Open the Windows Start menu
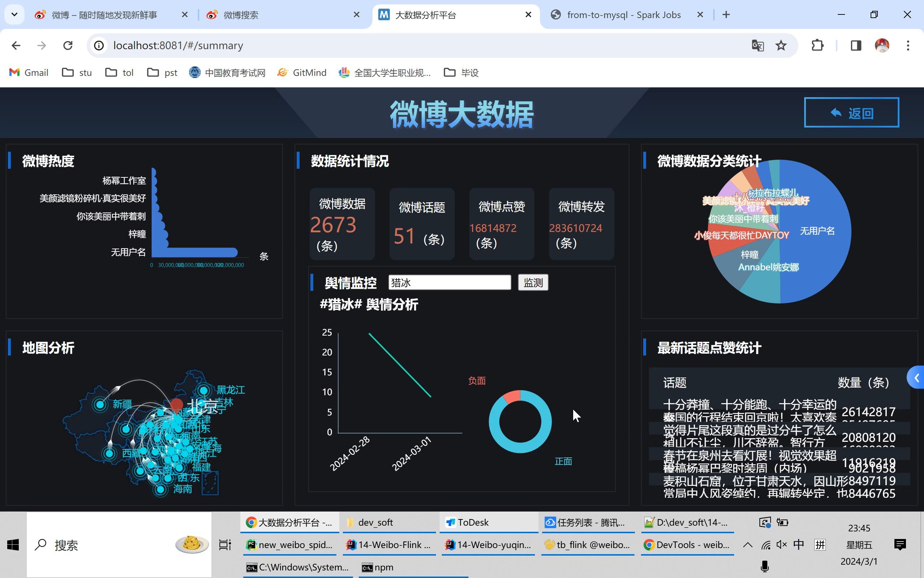924x578 pixels. pyautogui.click(x=13, y=545)
